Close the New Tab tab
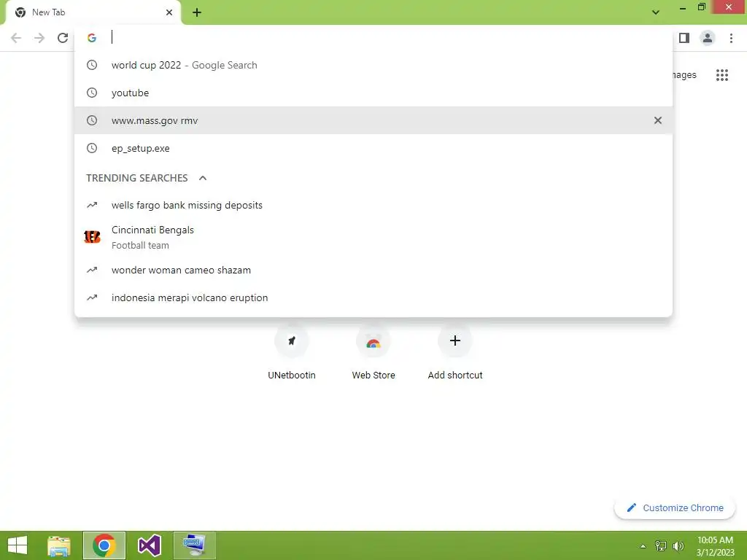Screen dimensions: 747x560 169,12
